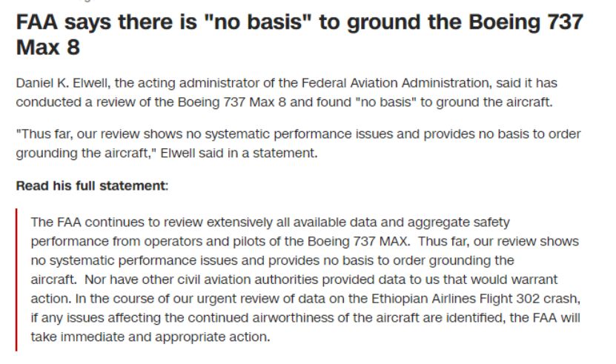Viewport: 616px width, 364px height.
Task: Click the word "action." beginning a blockquote line
Action: tap(48, 300)
